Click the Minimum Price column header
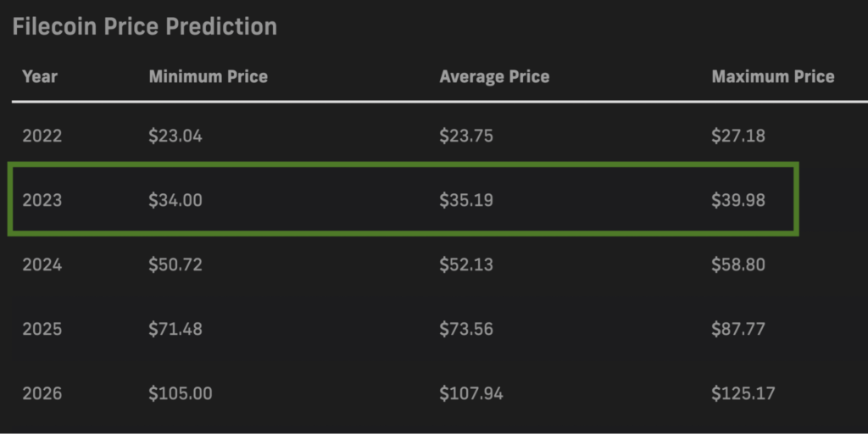 209,76
